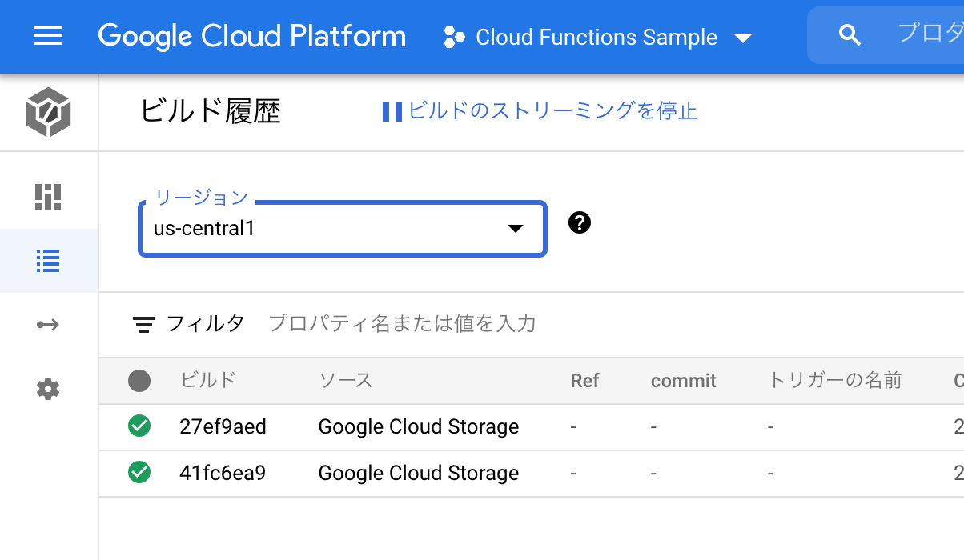Open the search magnifier icon
Image resolution: width=964 pixels, height=560 pixels.
click(x=850, y=34)
